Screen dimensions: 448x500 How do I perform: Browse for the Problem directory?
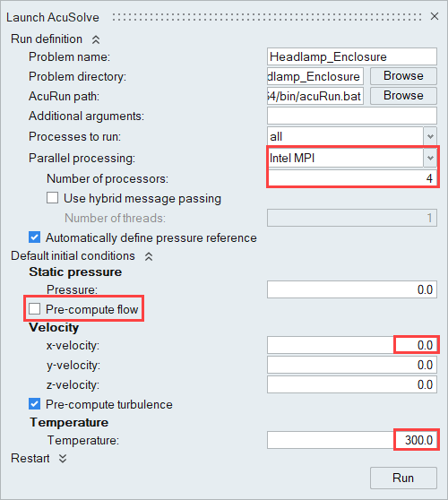pyautogui.click(x=403, y=76)
